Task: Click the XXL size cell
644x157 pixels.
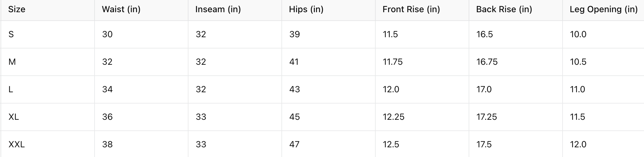Action: coord(17,144)
